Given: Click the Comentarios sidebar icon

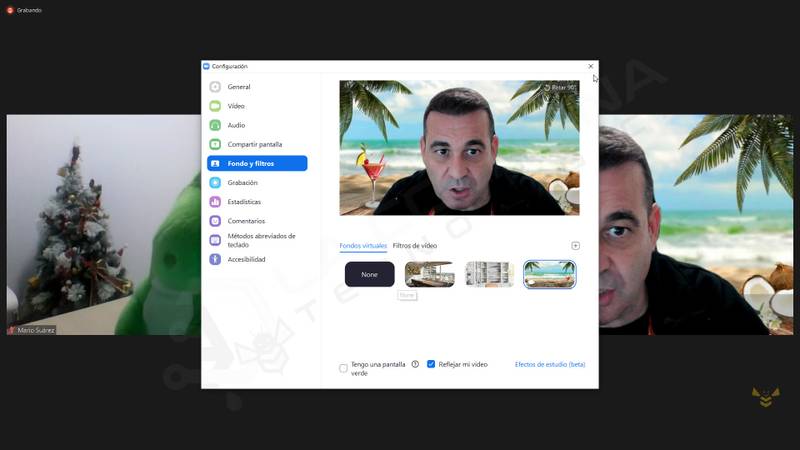Looking at the screenshot, I should [x=215, y=221].
